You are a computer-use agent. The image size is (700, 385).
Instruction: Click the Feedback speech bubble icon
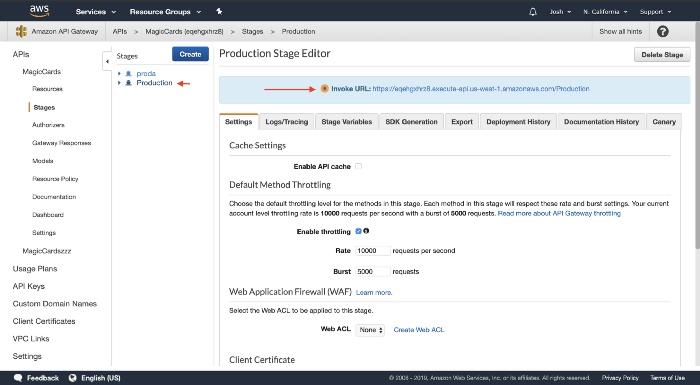coord(18,378)
